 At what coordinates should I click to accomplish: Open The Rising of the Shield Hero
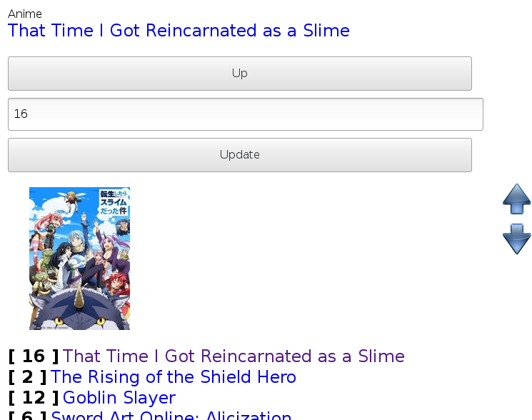[x=174, y=377]
